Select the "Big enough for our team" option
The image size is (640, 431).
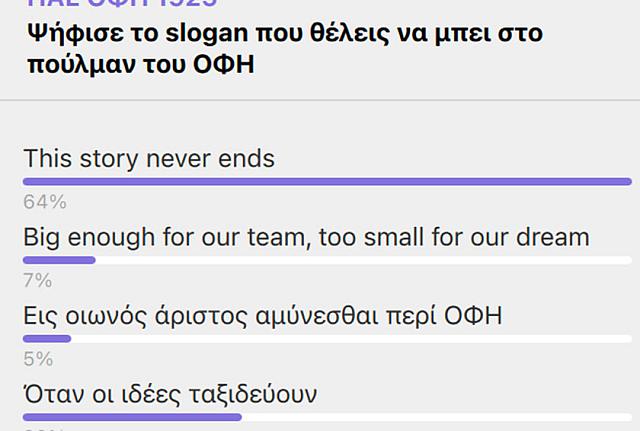[x=306, y=238]
